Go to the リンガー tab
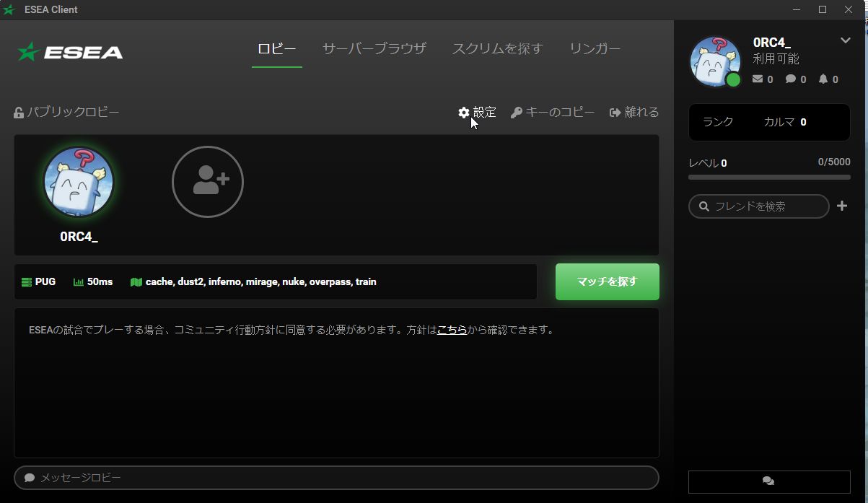868x503 pixels. point(595,49)
